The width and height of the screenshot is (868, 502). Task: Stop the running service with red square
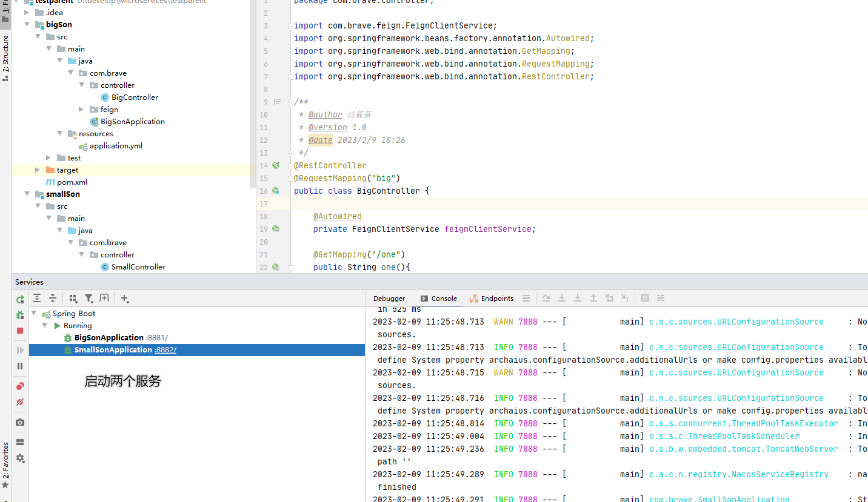point(20,331)
